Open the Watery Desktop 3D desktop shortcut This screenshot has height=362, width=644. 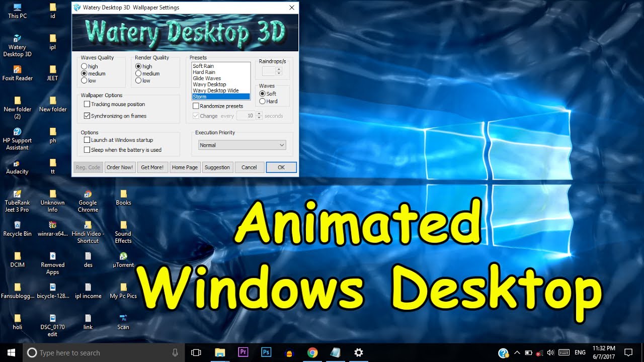[x=17, y=45]
